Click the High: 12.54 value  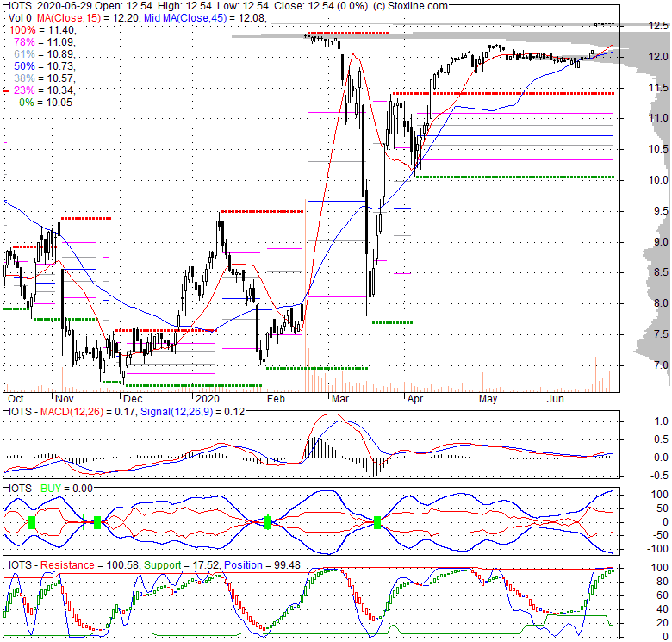click(184, 6)
